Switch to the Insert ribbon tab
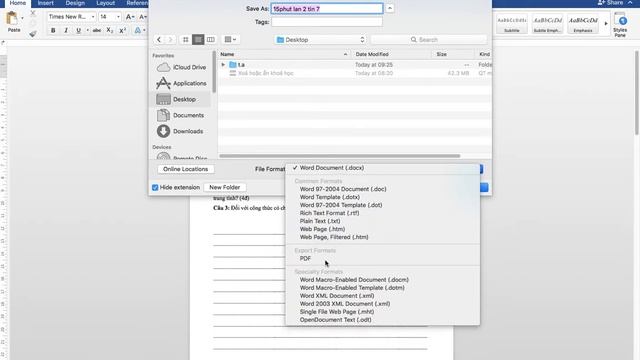 [x=46, y=3]
